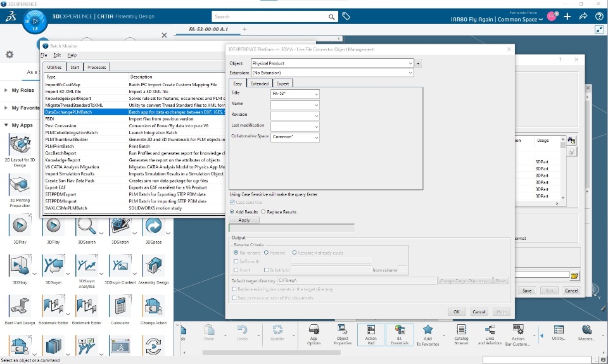This screenshot has height=364, width=608.
Task: Click OK in Object Management dialog
Action: 457,311
